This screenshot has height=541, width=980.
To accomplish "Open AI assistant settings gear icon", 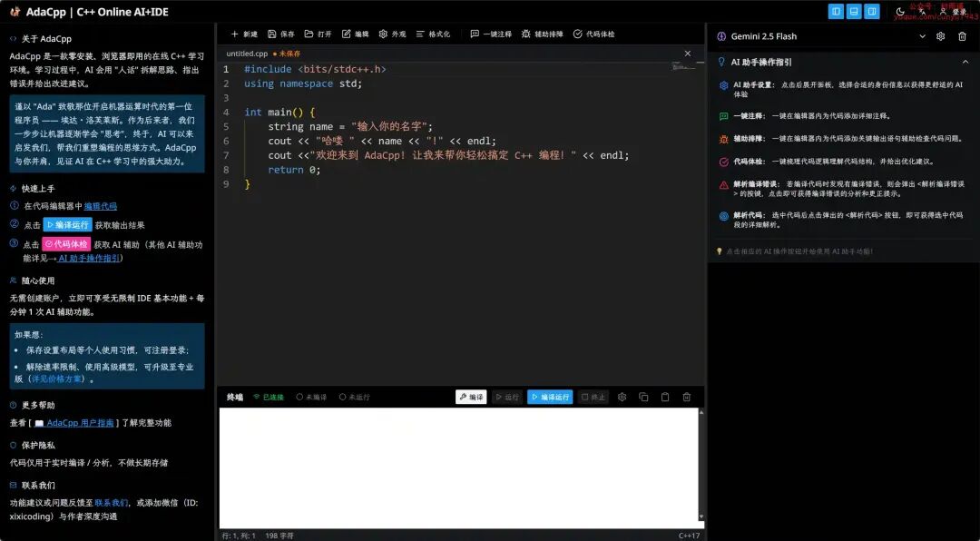I will 940,36.
